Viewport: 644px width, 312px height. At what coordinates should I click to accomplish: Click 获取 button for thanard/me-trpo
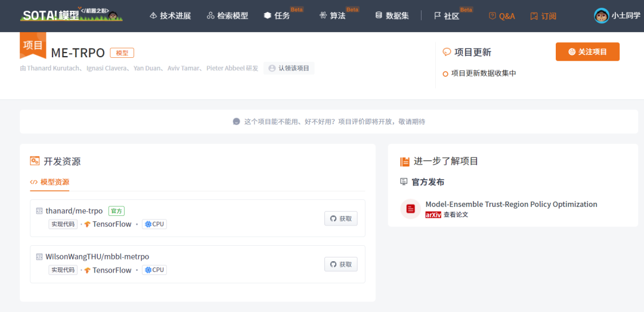(341, 219)
